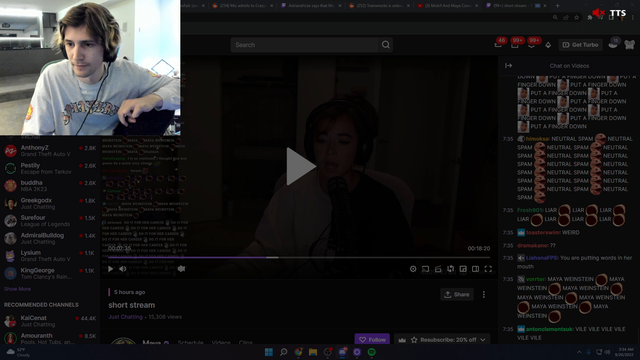Play the video with the center play button
This screenshot has height=360, width=640.
pos(301,166)
